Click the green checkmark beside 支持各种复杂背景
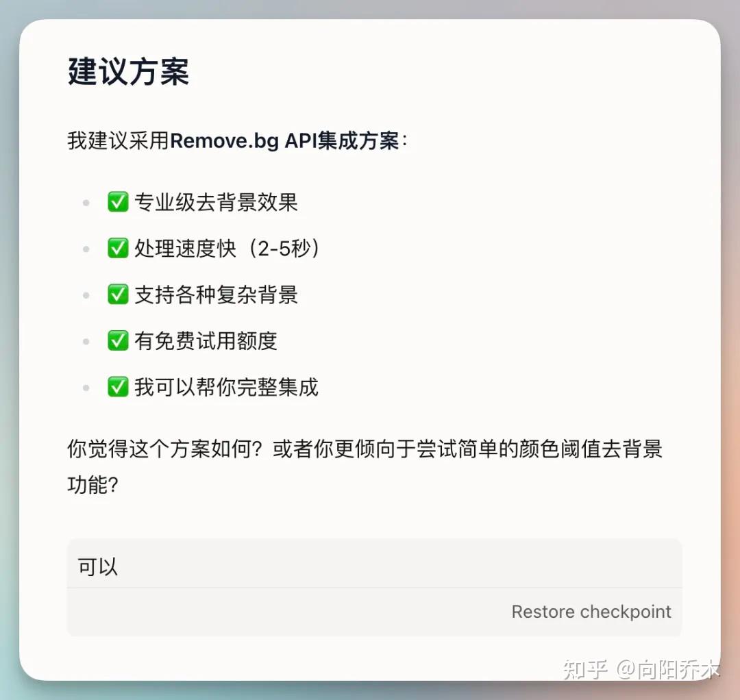Image resolution: width=740 pixels, height=700 pixels. point(118,295)
